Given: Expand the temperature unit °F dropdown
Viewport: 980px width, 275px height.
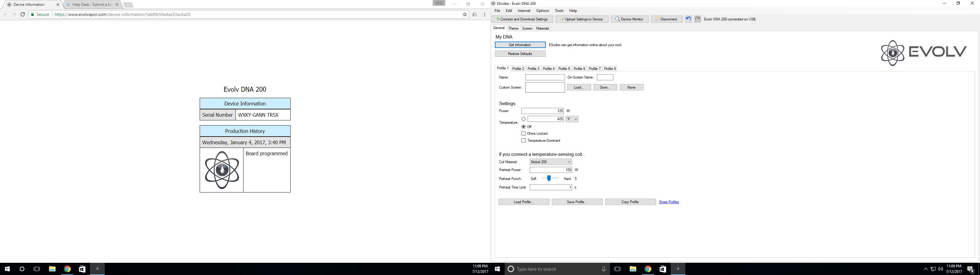Looking at the screenshot, I should 572,119.
